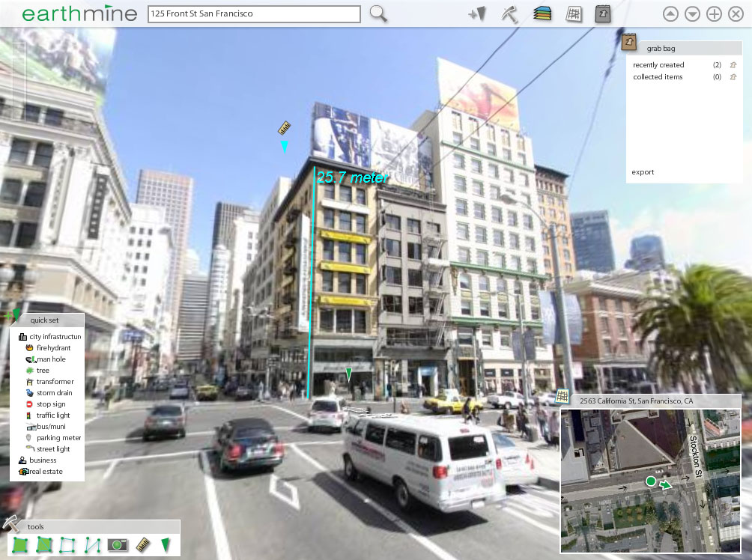
Task: Select street light tag type
Action: click(48, 448)
